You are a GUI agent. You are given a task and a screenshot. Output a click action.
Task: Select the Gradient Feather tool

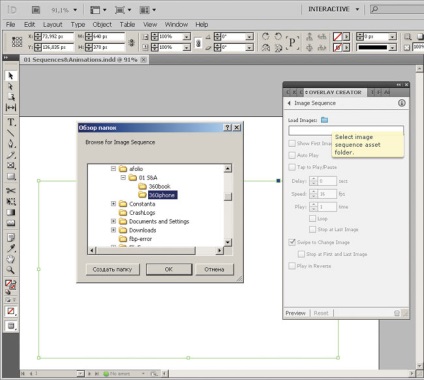tap(11, 223)
